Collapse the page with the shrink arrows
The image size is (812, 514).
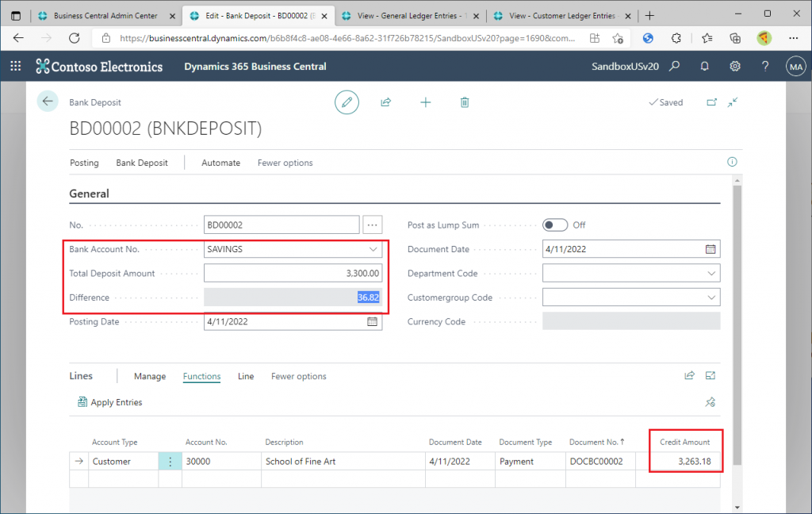click(x=732, y=102)
